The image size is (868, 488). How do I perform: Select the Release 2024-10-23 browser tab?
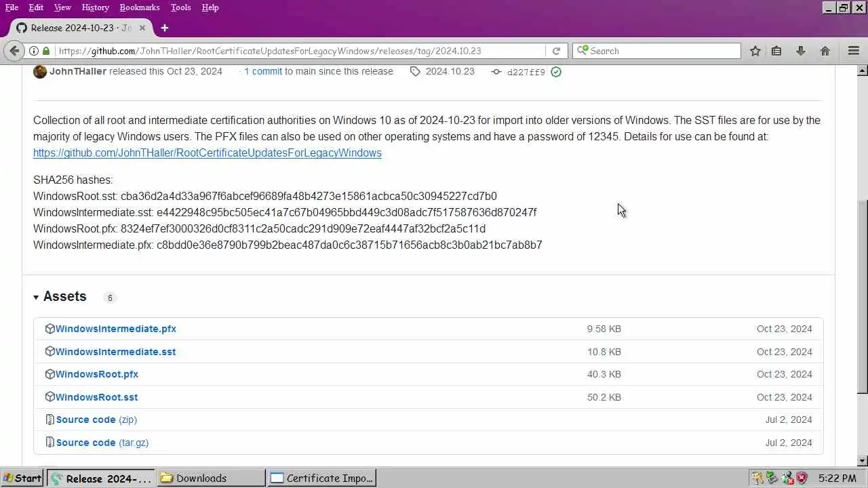pos(80,28)
